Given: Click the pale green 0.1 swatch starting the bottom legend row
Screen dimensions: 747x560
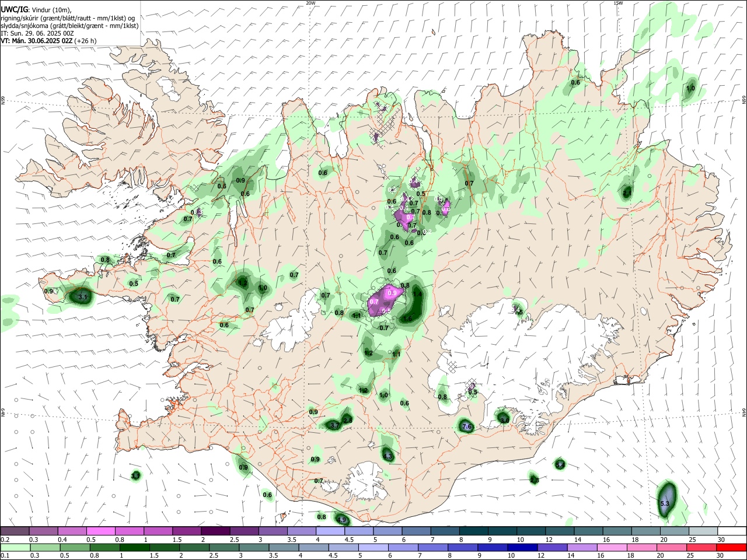Looking at the screenshot, I should pos(15,547).
